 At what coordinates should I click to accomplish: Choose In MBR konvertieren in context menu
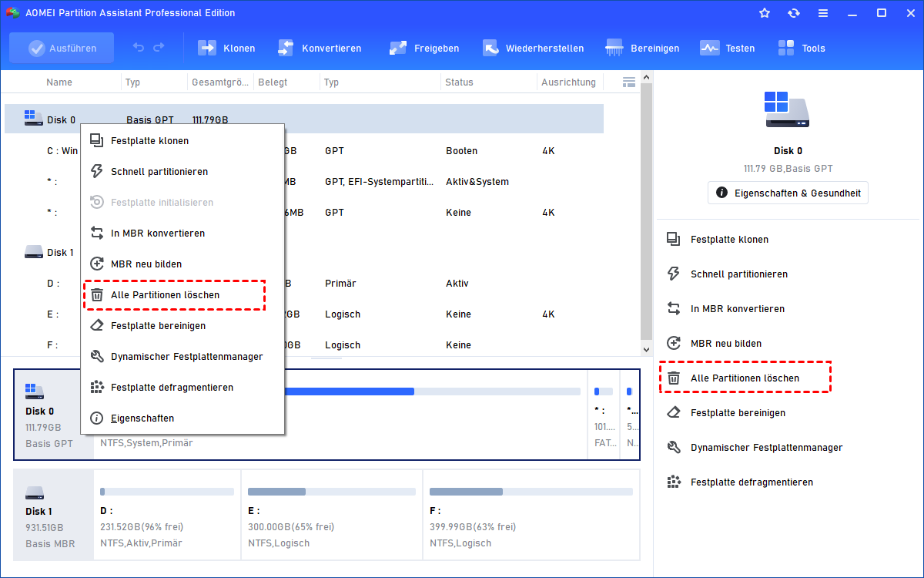tap(182, 233)
